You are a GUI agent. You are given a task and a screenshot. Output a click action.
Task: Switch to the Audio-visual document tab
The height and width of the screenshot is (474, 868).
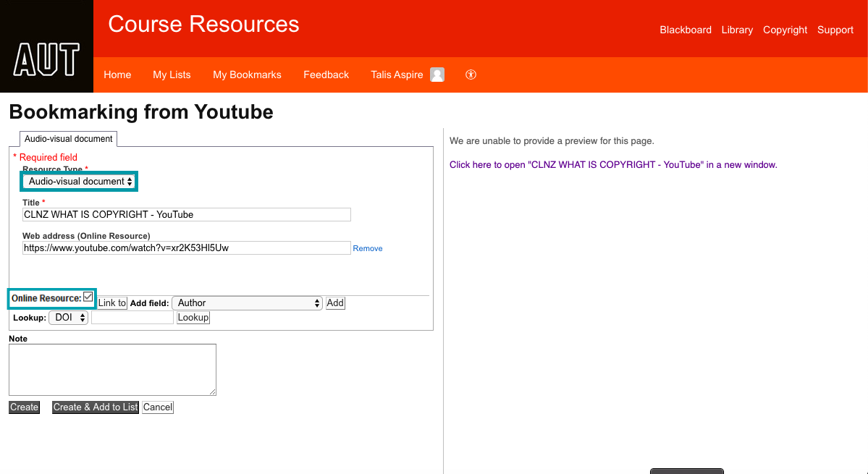point(68,138)
